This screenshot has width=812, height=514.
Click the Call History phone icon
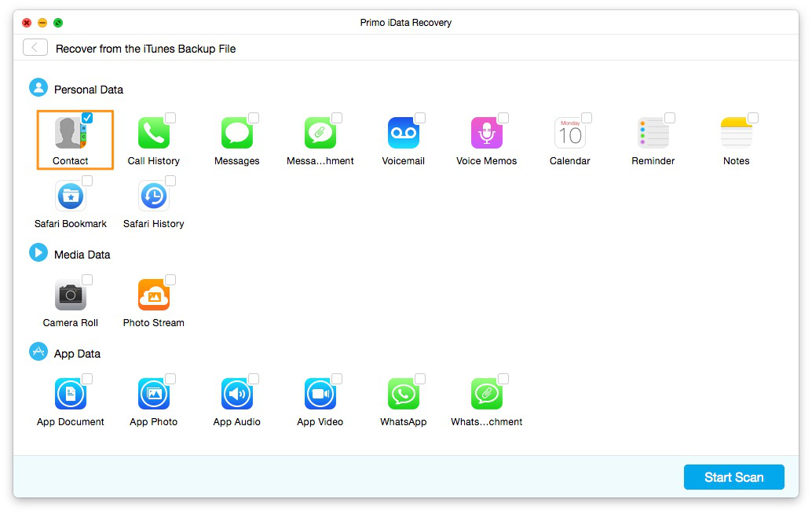coord(154,133)
